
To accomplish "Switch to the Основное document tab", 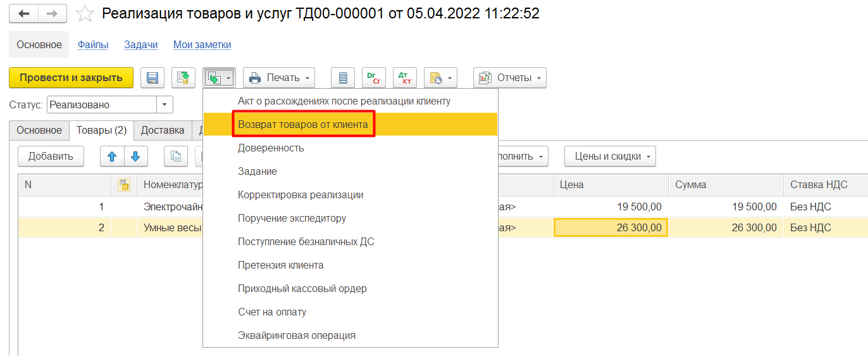I will click(39, 130).
